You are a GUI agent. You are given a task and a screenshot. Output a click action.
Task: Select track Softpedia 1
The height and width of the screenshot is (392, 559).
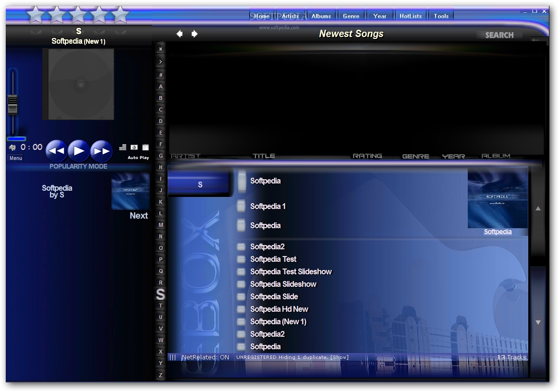(x=268, y=206)
